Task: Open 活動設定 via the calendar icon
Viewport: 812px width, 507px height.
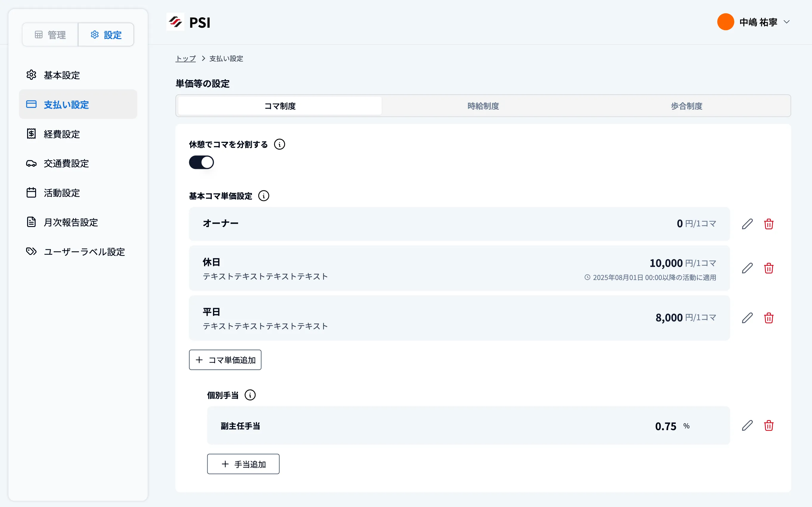Action: (31, 192)
